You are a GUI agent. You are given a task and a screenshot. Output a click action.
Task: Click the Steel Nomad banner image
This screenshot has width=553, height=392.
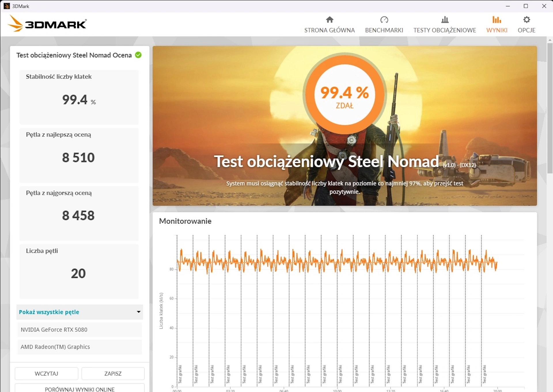(344, 126)
